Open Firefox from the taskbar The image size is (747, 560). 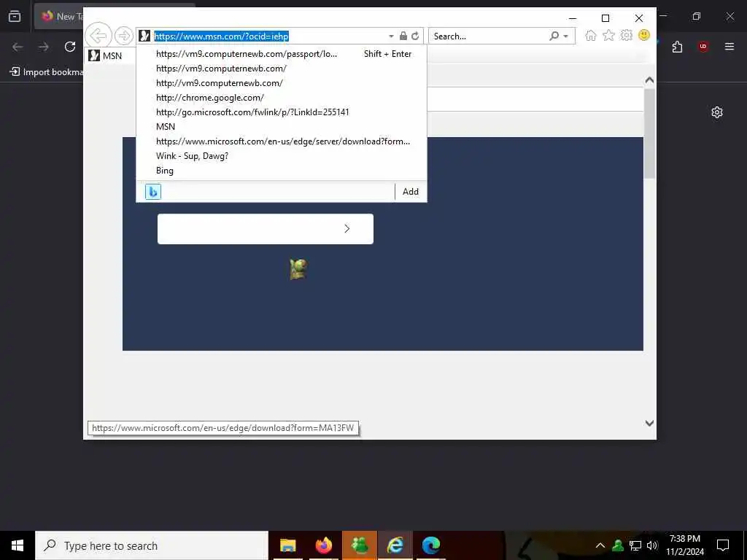(323, 545)
